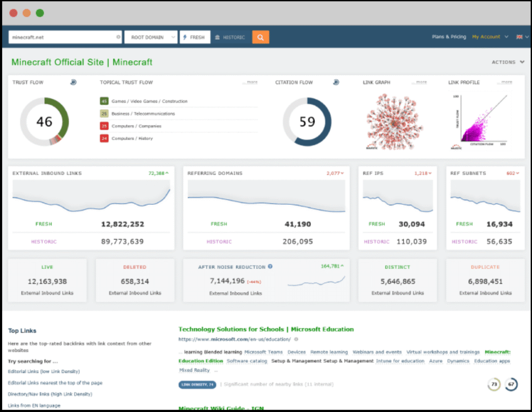Click inside the minecraft.net search field
This screenshot has height=412, width=532.
click(x=62, y=37)
